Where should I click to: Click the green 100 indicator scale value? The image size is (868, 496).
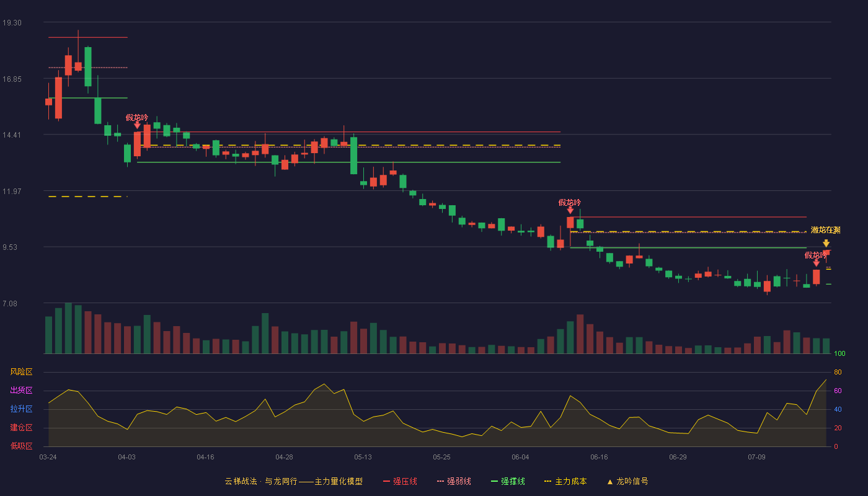point(839,354)
